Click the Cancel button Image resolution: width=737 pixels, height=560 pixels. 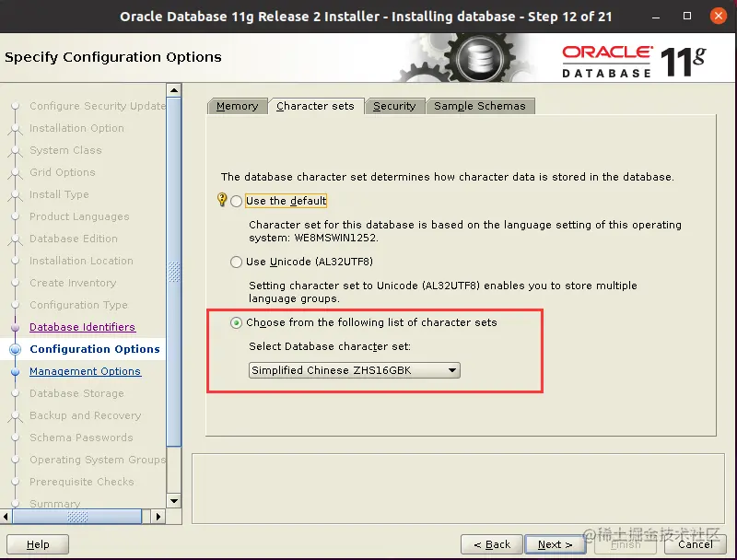(696, 544)
